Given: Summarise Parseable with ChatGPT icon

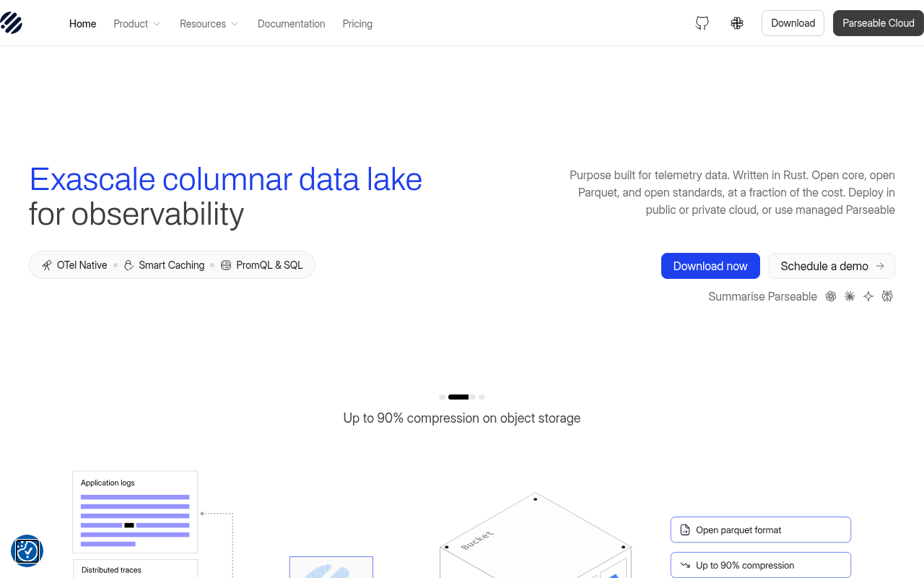Looking at the screenshot, I should click(x=831, y=296).
